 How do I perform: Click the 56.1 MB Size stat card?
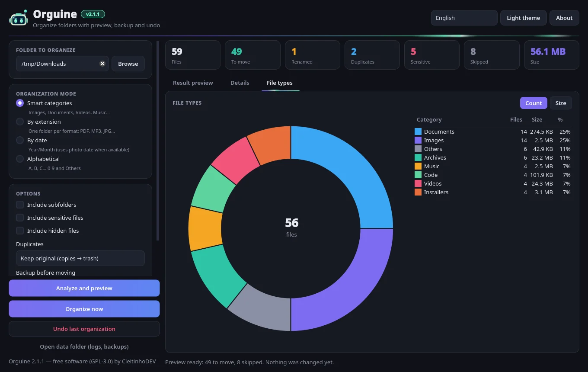[x=551, y=55]
